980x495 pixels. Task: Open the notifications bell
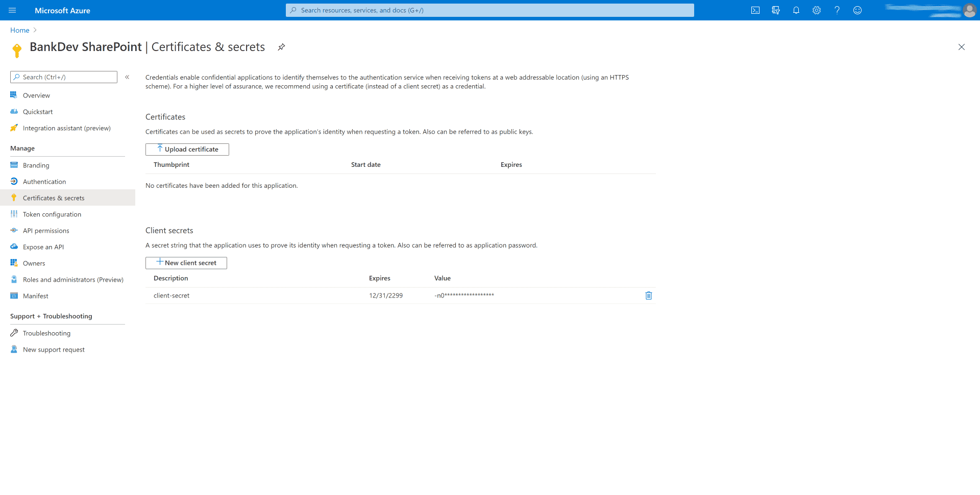(x=796, y=10)
